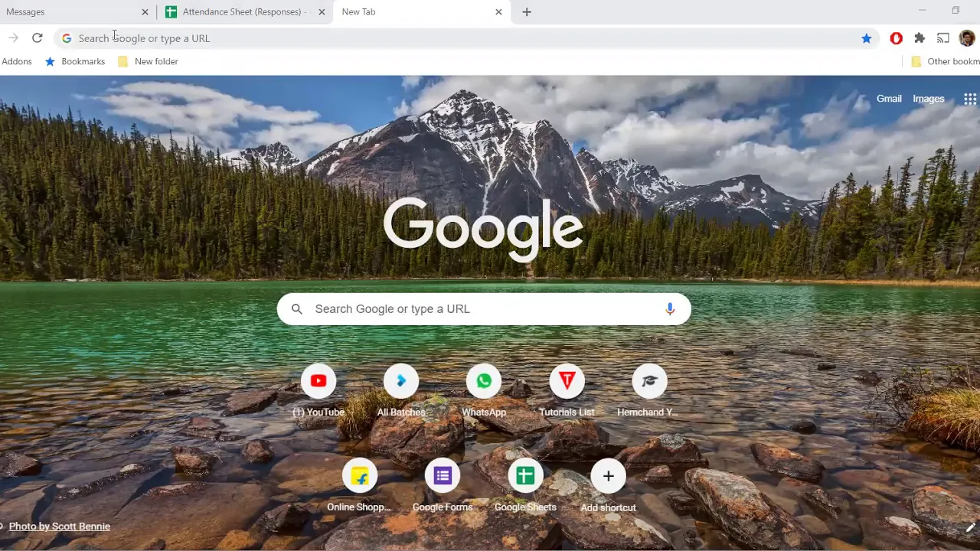Screen dimensions: 980x551
Task: Go forward with the arrow button
Action: pyautogui.click(x=13, y=38)
